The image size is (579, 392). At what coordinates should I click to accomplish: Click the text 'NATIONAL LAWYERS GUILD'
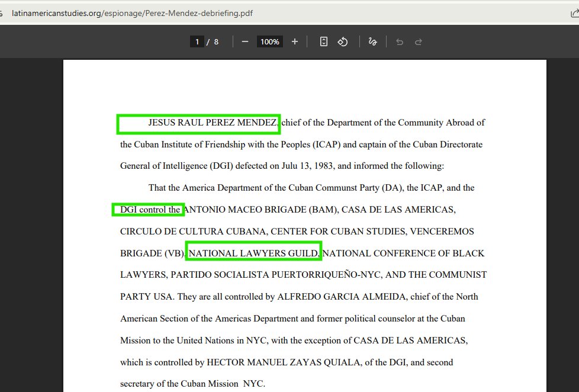[x=253, y=253]
